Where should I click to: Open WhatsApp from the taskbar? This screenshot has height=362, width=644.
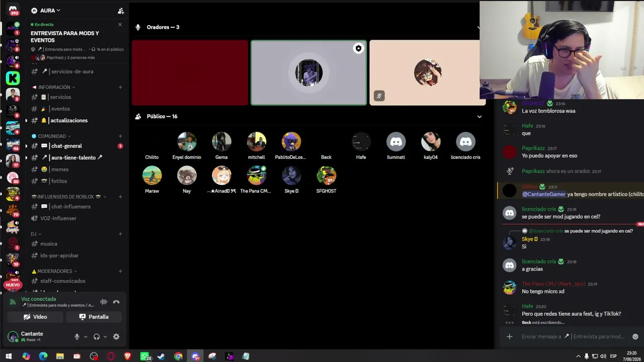(x=145, y=356)
